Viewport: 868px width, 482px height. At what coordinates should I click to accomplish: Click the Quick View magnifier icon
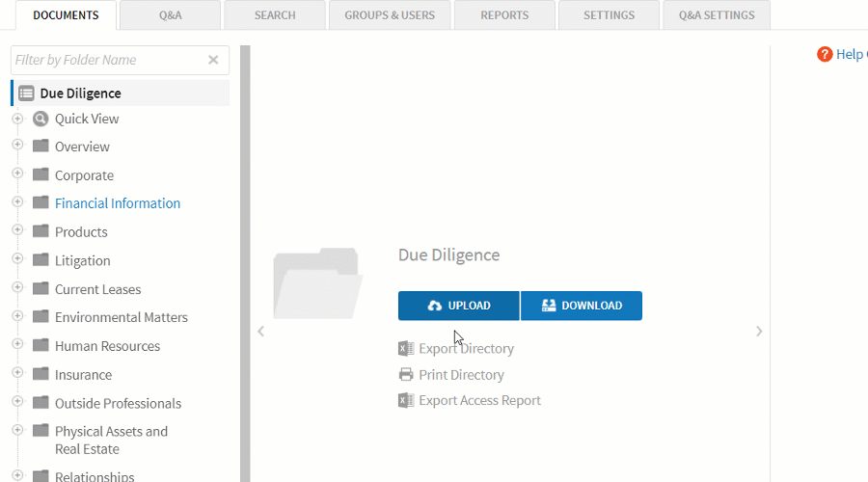41,120
